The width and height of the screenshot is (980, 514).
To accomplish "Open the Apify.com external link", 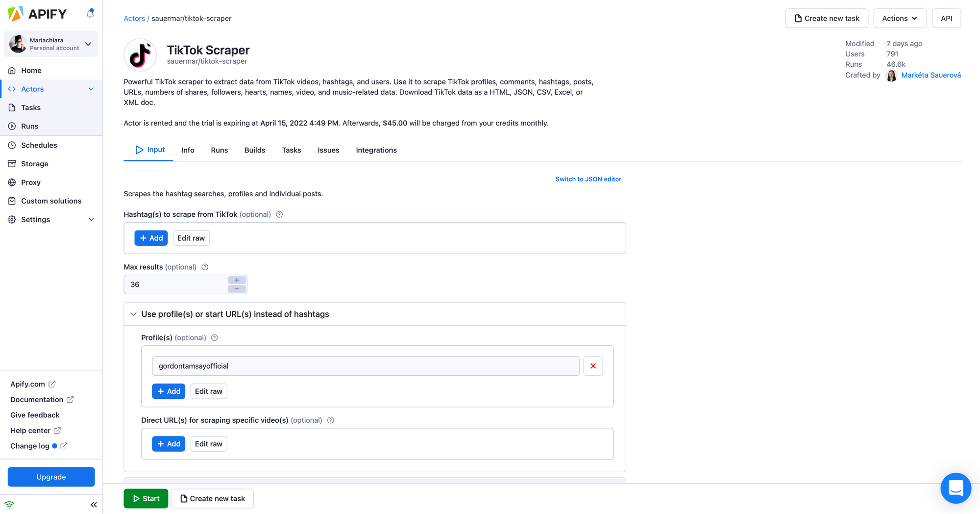I will coord(33,384).
